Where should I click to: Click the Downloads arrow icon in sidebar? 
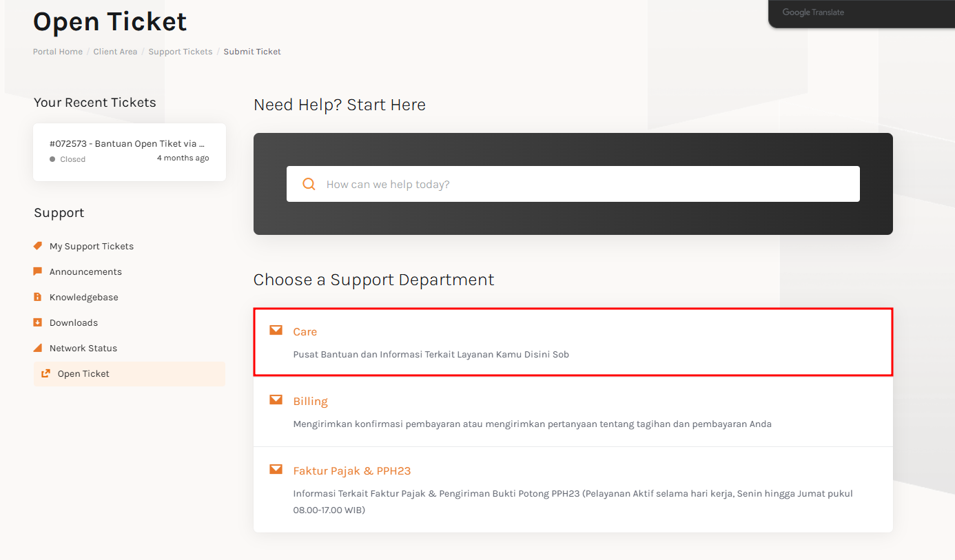click(x=38, y=322)
